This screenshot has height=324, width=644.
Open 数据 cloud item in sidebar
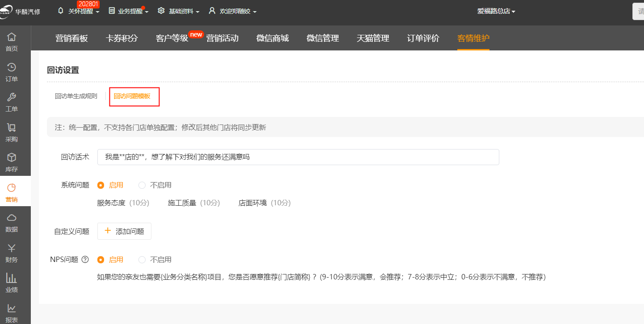(x=12, y=223)
